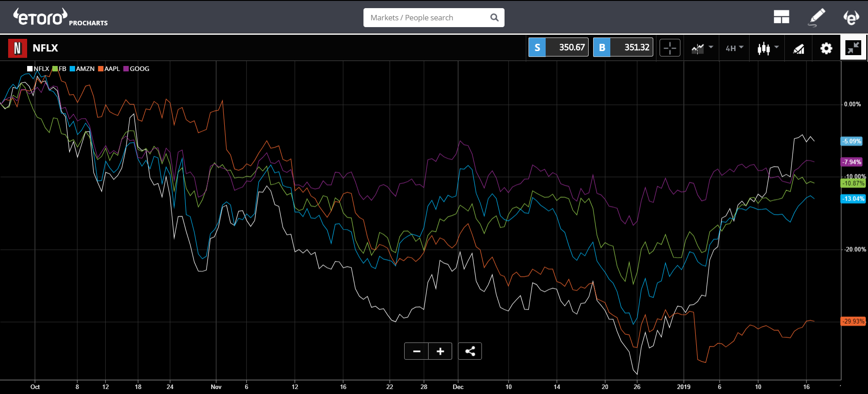The width and height of the screenshot is (868, 394).
Task: Click the pencil edit icon in header
Action: (816, 17)
